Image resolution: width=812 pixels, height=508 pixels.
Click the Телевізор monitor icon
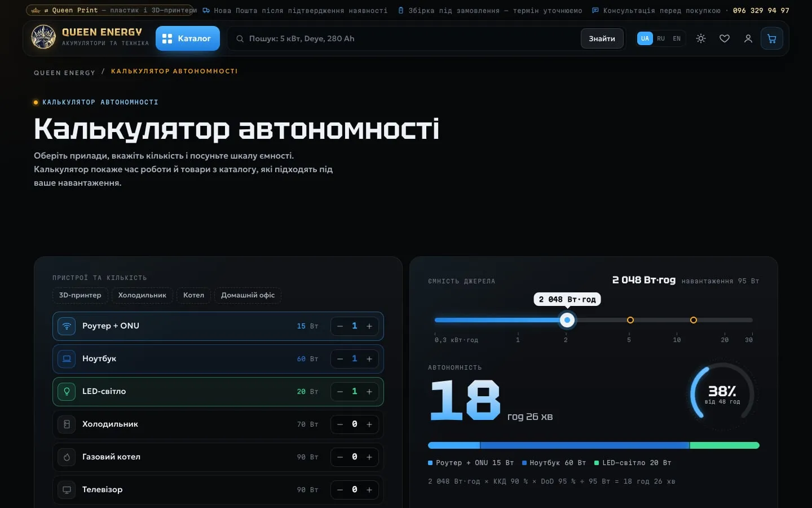pos(67,490)
